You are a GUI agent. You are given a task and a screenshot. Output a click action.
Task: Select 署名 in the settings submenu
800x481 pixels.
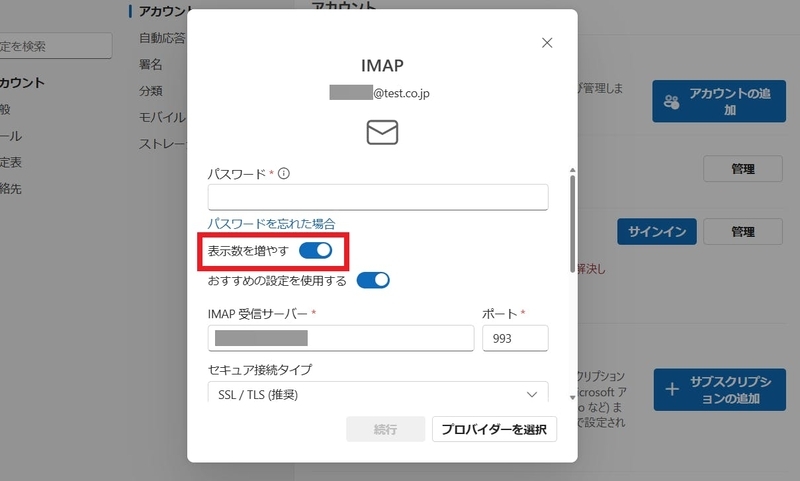[x=151, y=64]
